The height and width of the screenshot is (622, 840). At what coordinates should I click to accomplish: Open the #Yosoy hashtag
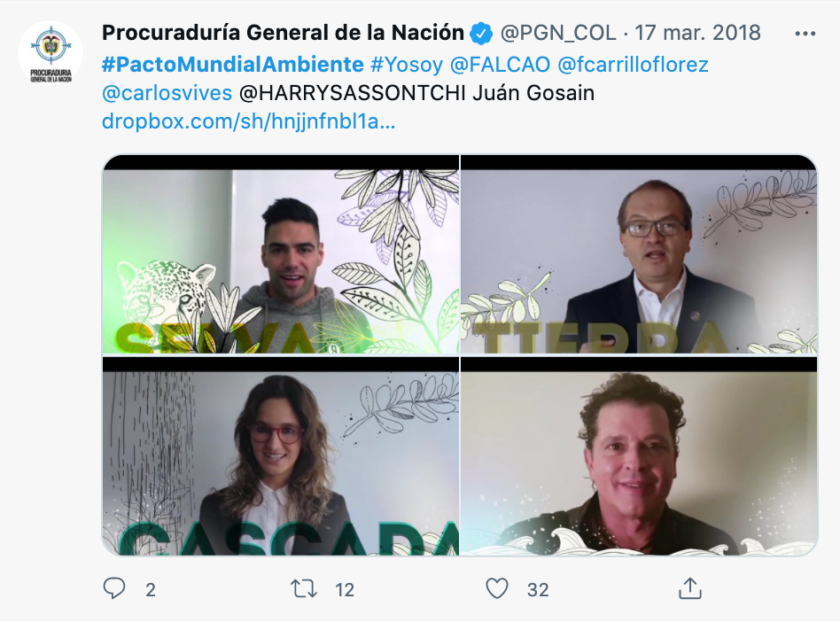pyautogui.click(x=407, y=65)
